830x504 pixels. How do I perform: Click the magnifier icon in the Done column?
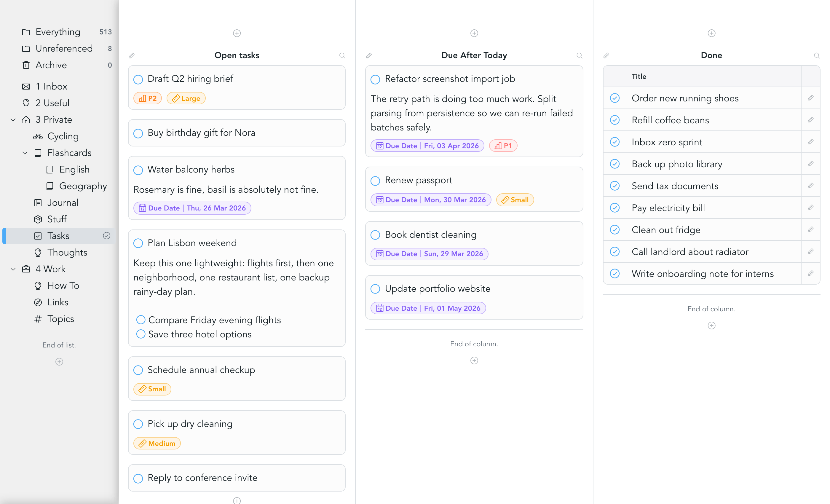click(817, 55)
